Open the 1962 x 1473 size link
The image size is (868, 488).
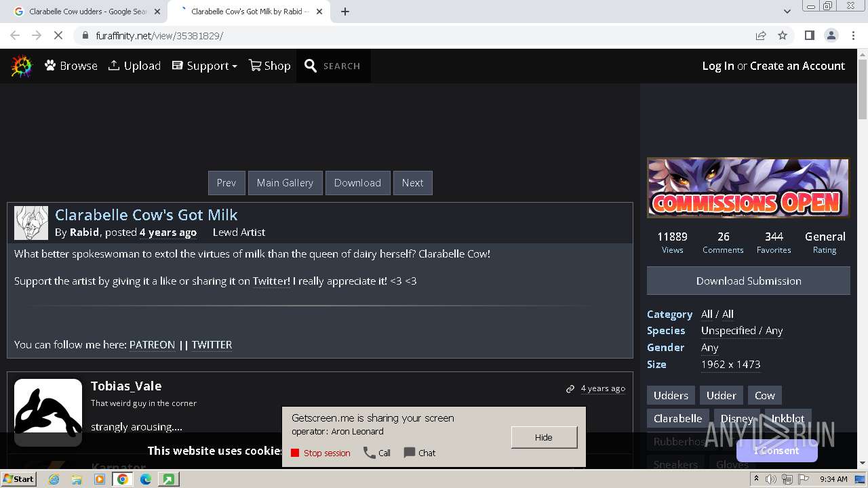click(730, 365)
